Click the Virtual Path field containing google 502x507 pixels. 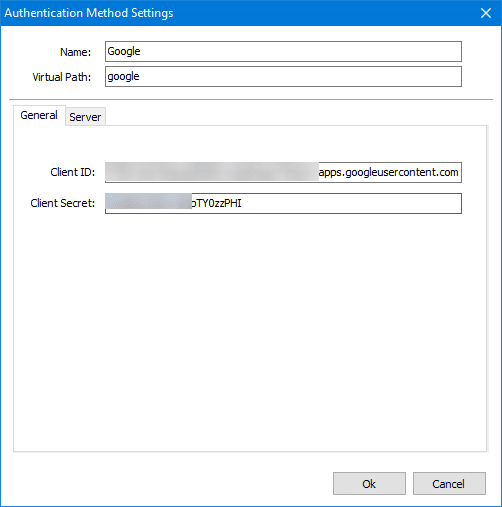[x=283, y=77]
